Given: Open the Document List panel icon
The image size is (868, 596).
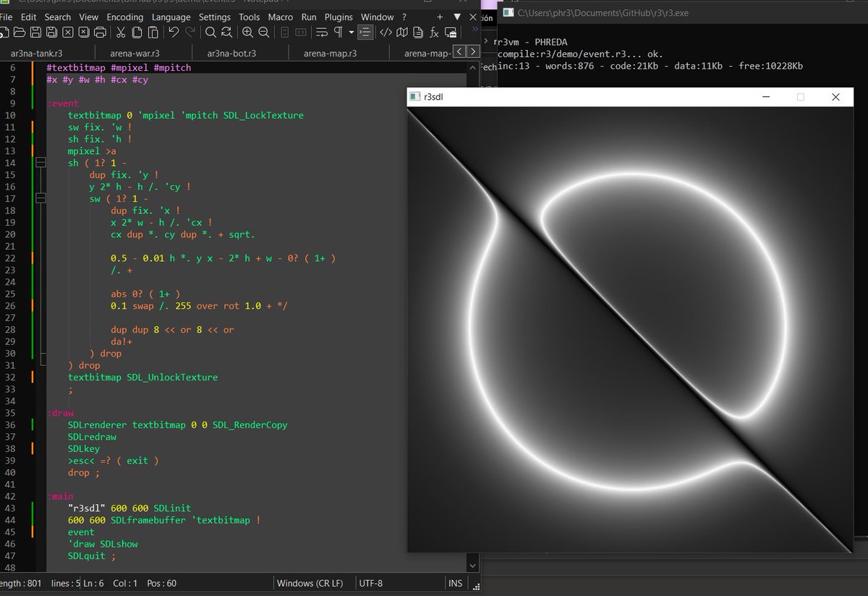Looking at the screenshot, I should click(417, 33).
